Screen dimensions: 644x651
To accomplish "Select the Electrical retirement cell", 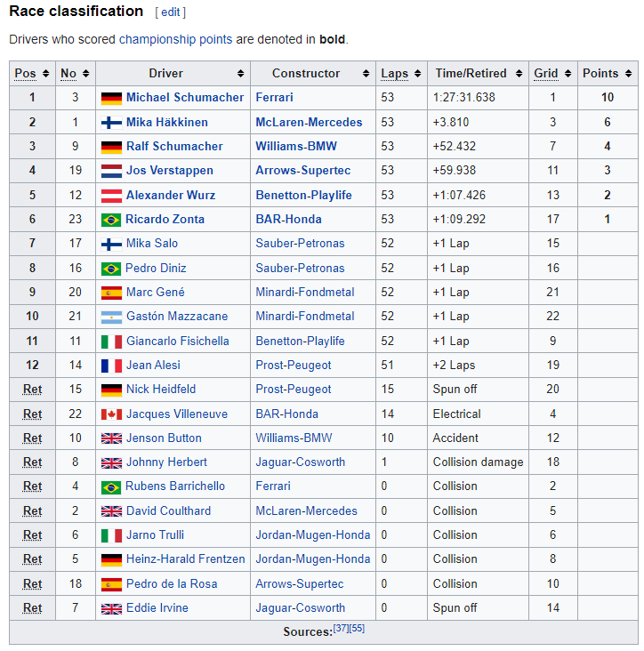I will click(478, 414).
